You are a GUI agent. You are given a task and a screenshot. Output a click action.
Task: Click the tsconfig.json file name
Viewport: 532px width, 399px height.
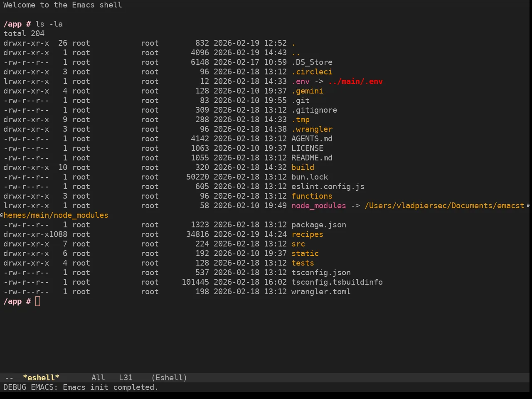point(321,273)
